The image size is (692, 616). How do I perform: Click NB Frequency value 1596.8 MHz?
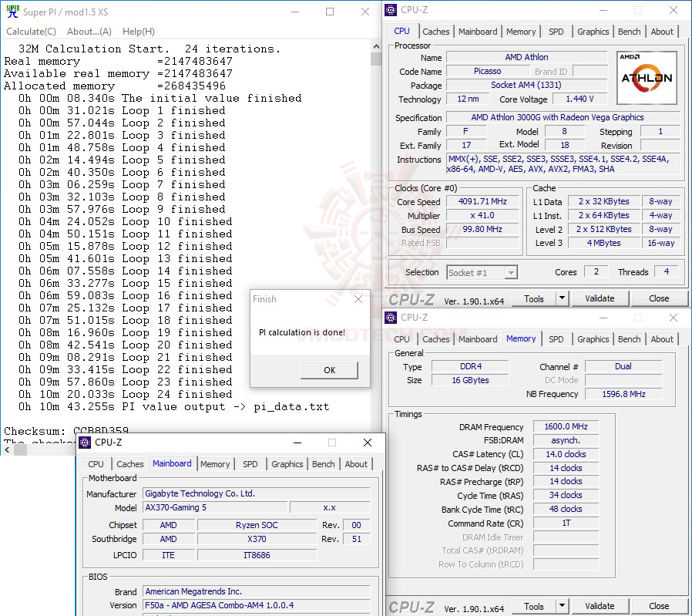tap(623, 394)
